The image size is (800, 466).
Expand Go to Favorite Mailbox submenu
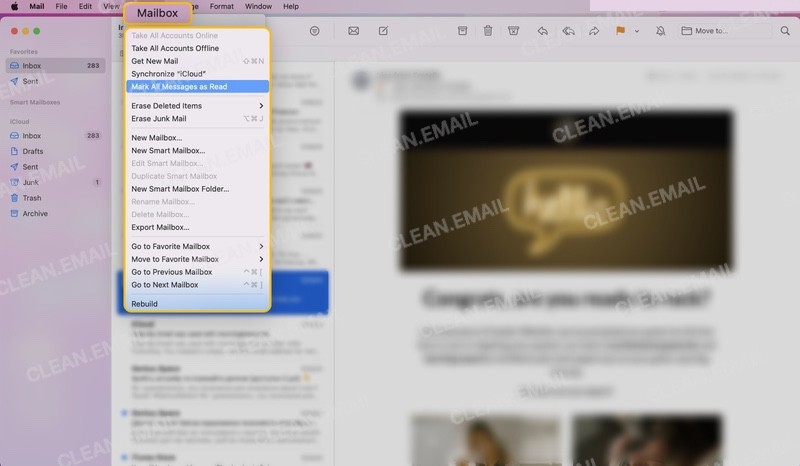[197, 246]
